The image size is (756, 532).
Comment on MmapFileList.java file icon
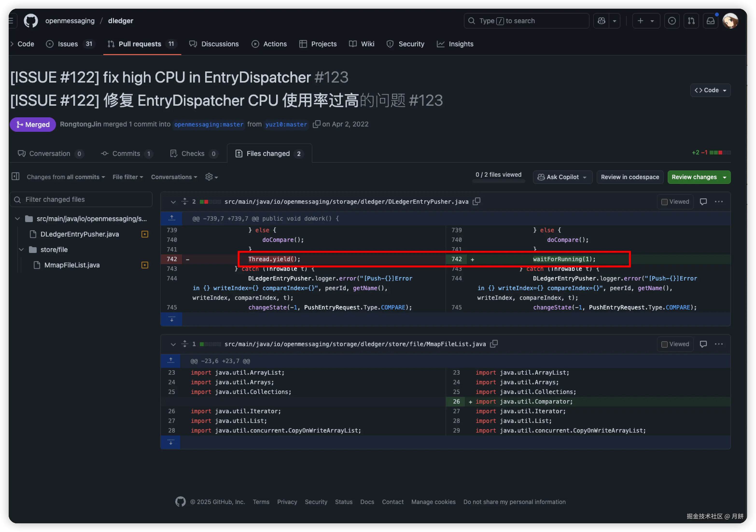click(703, 344)
